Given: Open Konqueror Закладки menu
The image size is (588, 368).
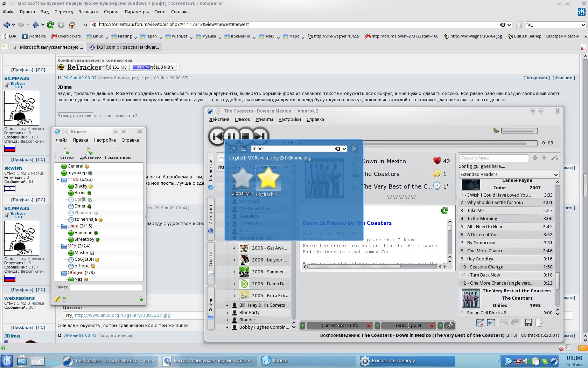Looking at the screenshot, I should [x=88, y=12].
